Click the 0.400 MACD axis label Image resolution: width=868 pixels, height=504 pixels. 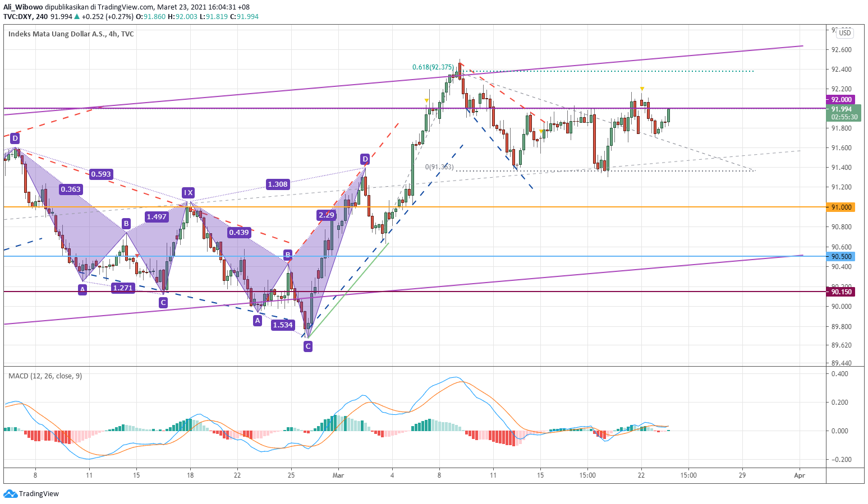pos(840,374)
